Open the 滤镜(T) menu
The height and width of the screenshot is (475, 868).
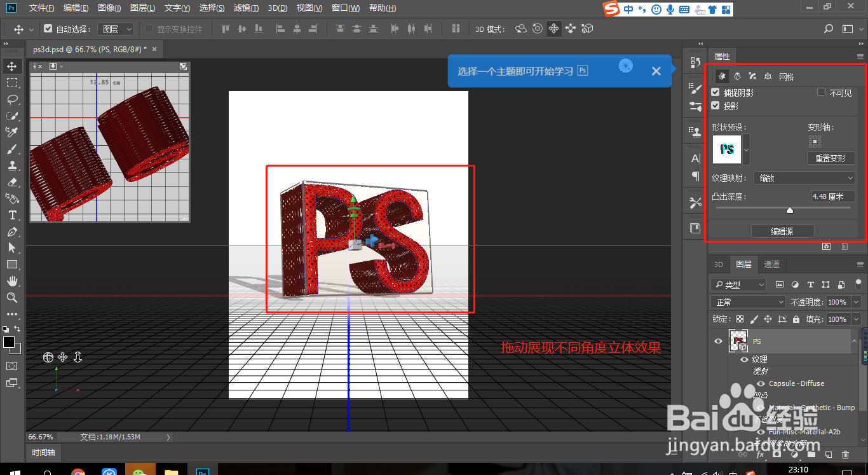[246, 8]
